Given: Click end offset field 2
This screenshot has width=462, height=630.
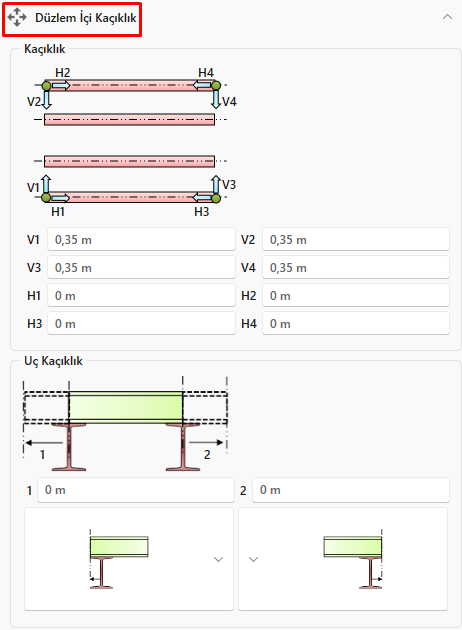Looking at the screenshot, I should (x=351, y=490).
